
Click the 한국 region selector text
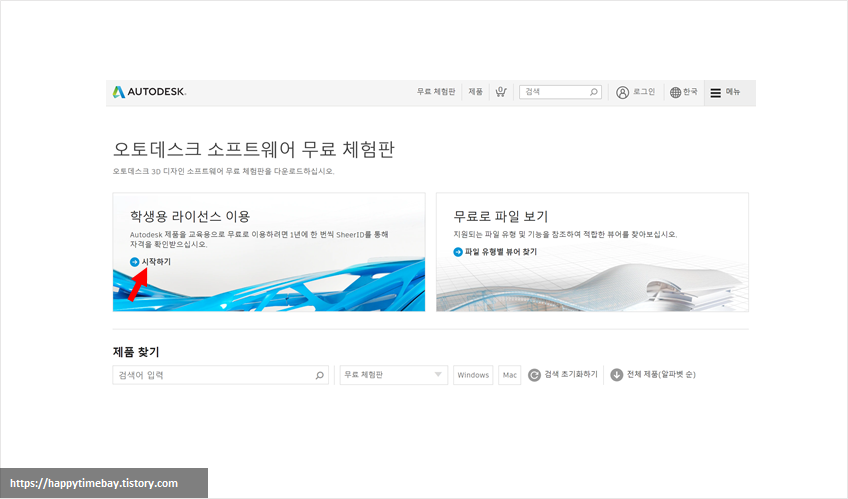690,92
